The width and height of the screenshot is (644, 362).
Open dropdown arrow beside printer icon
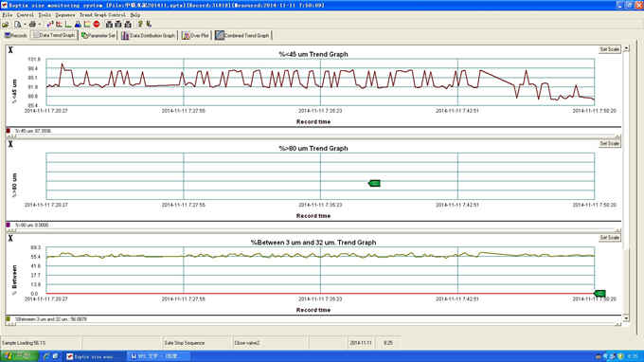40,25
